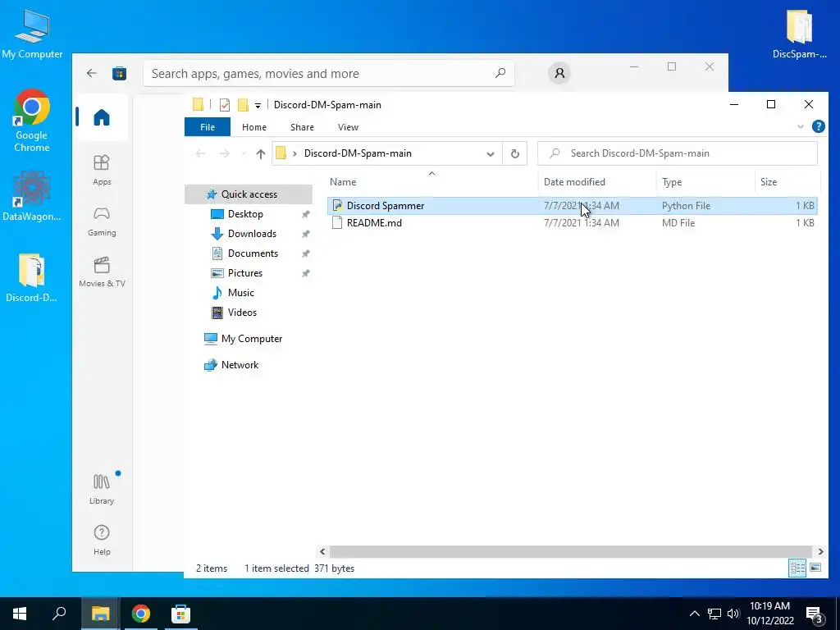Select the DataWagon desktop shortcut
The width and height of the screenshot is (840, 630).
tap(32, 196)
